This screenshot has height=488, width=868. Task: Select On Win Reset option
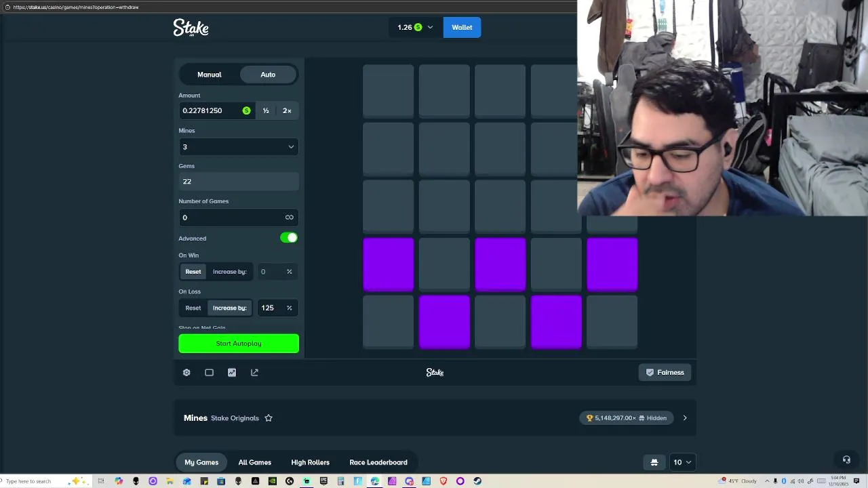[193, 272]
